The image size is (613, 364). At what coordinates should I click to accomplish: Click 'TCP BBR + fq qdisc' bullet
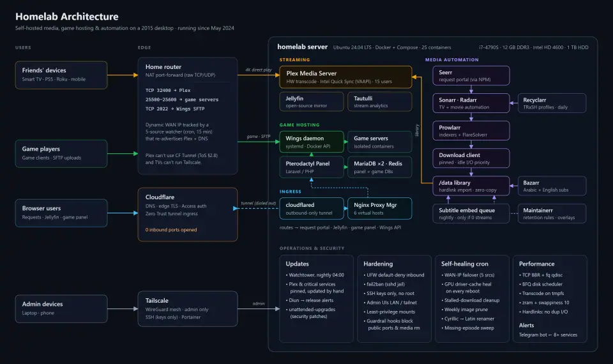[541, 275]
